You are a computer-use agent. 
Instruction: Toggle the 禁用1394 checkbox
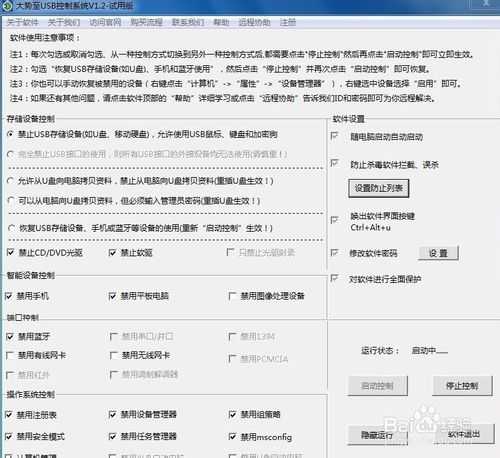pyautogui.click(x=232, y=337)
